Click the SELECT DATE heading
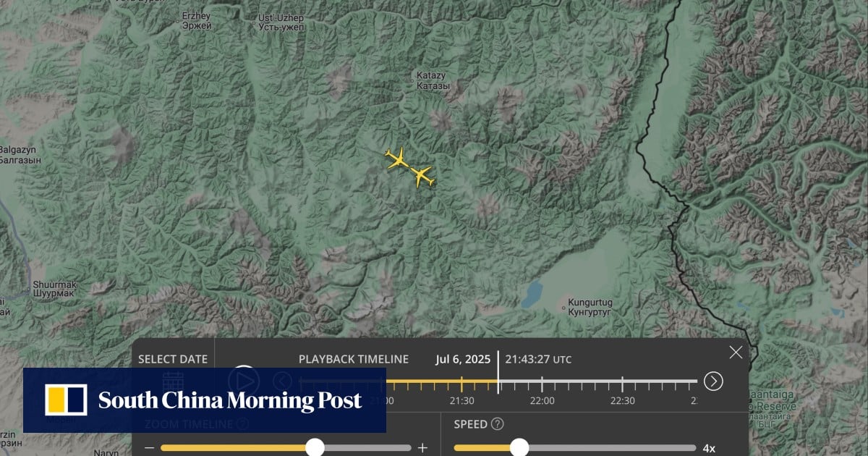 click(x=173, y=359)
